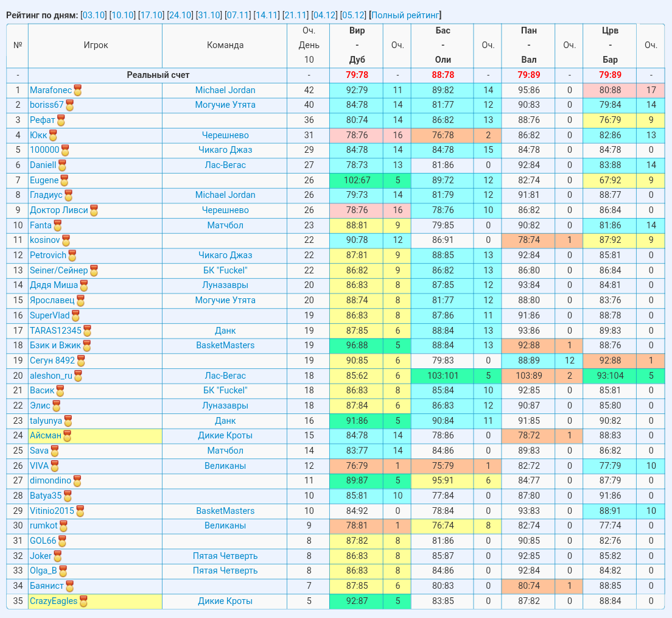This screenshot has width=672, height=618.
Task: Click the medal icon beside Доктор Ливси
Action: [x=94, y=211]
